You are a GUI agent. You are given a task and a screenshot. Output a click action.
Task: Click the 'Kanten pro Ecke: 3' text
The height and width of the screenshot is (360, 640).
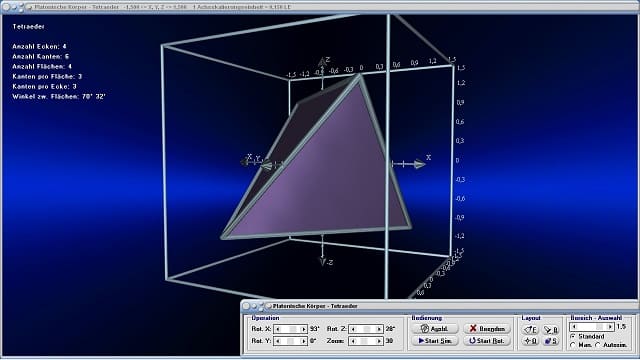coord(44,87)
